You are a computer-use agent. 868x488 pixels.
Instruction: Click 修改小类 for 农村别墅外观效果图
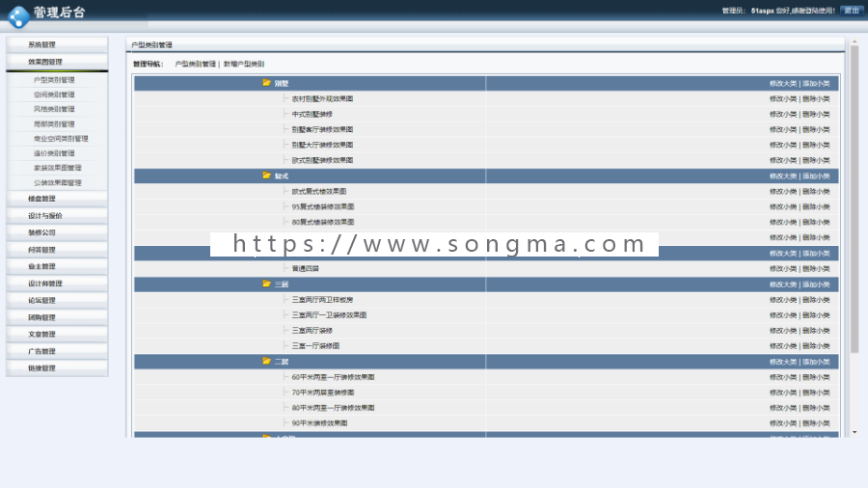[783, 99]
